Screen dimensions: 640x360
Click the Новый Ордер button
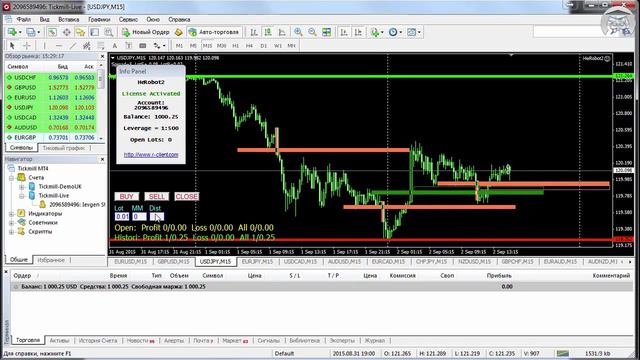pos(146,32)
